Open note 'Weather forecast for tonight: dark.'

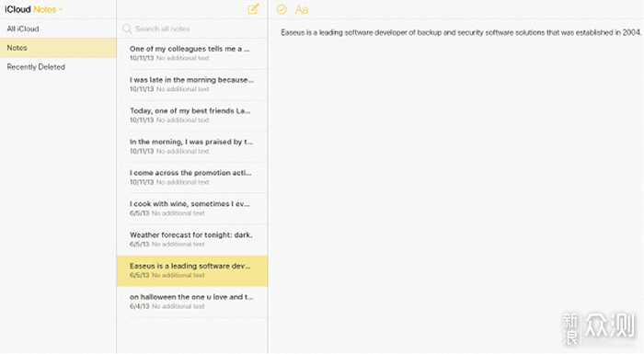point(192,239)
